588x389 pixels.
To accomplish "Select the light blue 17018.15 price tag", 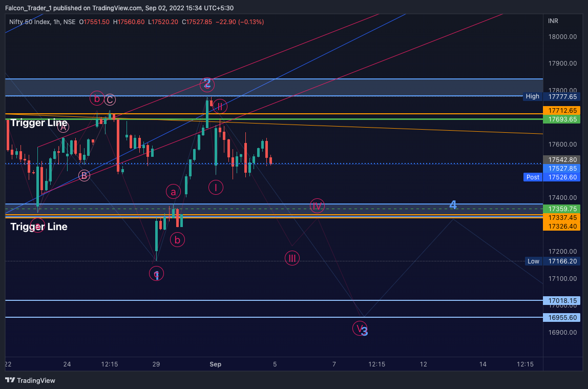I will coord(561,300).
